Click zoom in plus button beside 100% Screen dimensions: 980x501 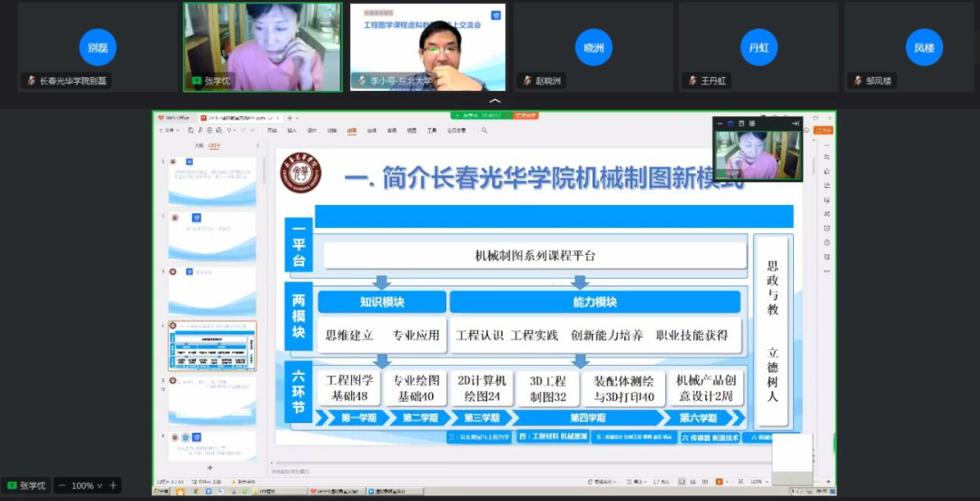113,486
